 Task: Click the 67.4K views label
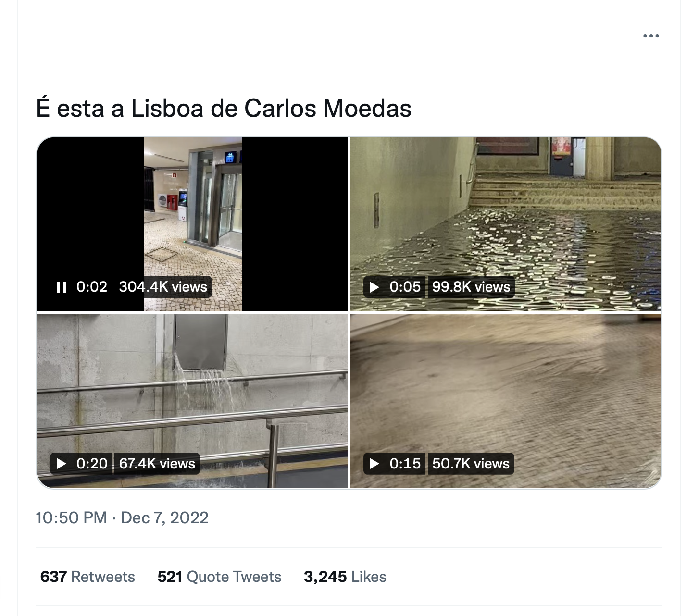point(157,464)
